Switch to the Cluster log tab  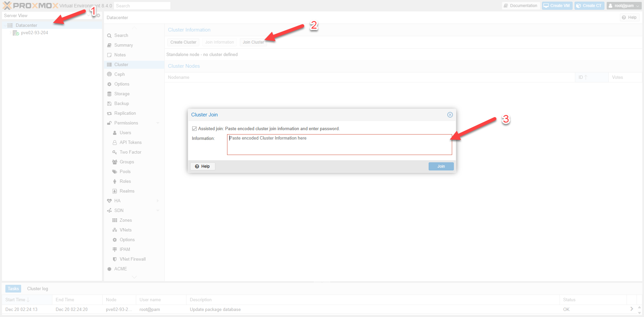(x=38, y=288)
